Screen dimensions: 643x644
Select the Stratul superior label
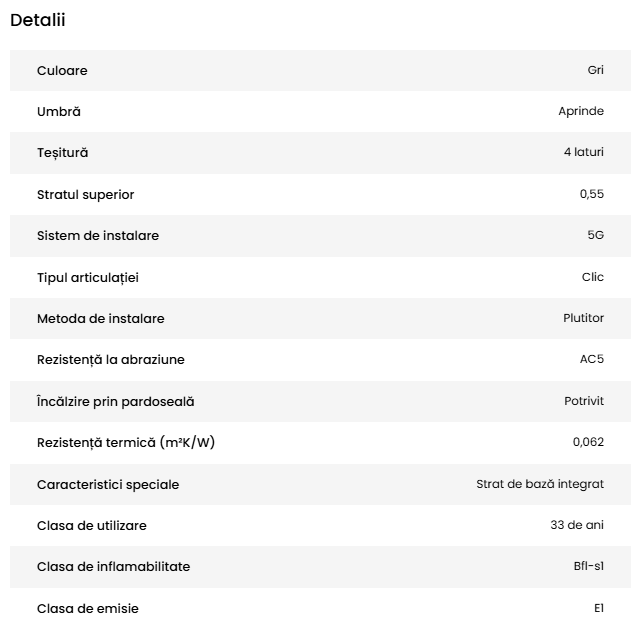(85, 194)
